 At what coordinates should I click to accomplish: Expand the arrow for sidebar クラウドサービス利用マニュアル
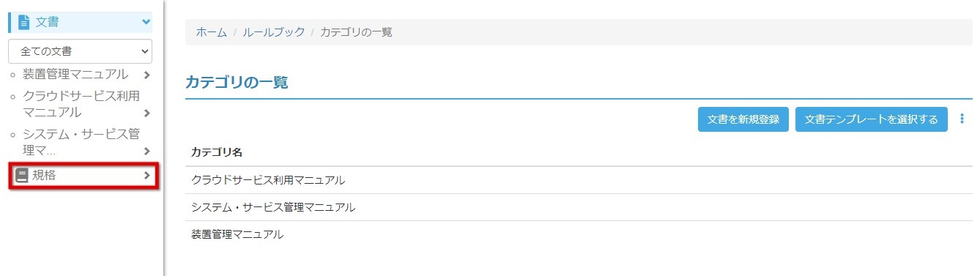(x=147, y=113)
